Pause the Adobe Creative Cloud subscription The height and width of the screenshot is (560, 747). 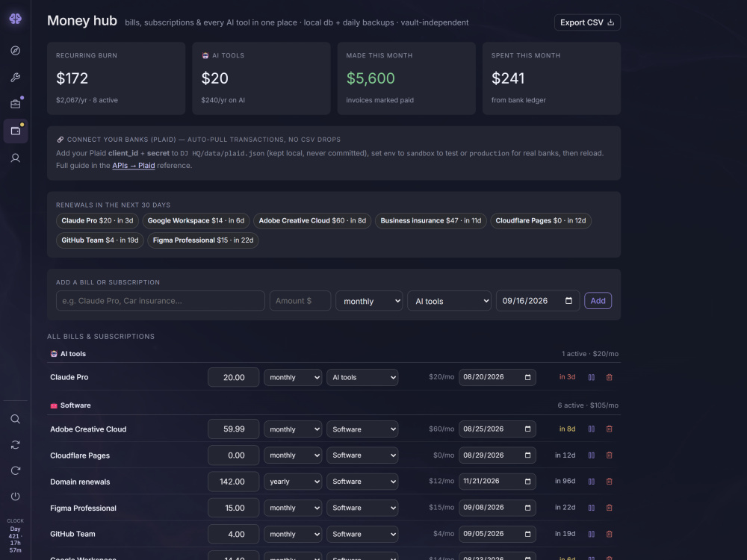pos(591,429)
